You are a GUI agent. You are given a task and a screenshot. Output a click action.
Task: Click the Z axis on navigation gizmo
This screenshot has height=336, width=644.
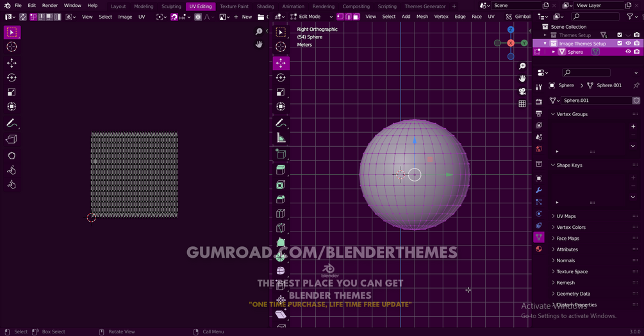511,29
